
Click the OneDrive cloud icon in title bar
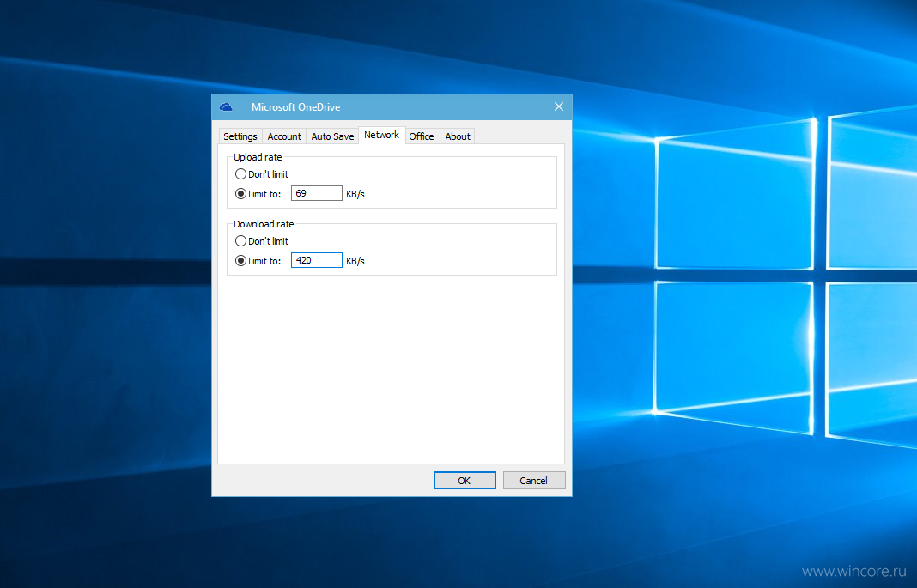coord(226,107)
